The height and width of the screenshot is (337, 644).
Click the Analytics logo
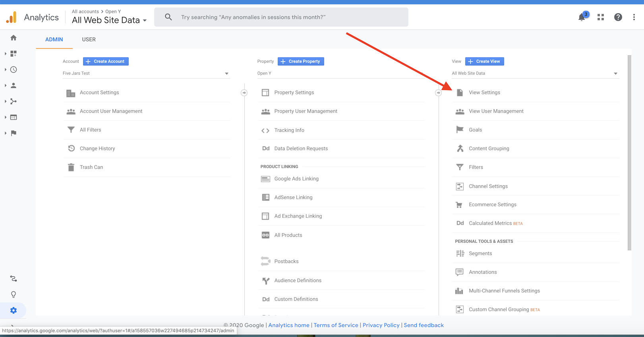tap(33, 17)
